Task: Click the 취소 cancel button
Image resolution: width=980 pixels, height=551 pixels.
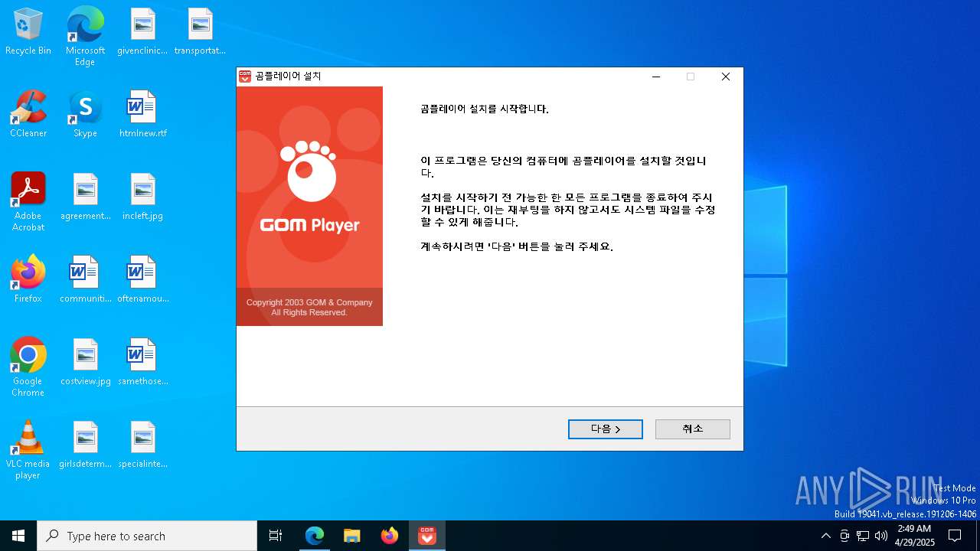Action: pos(692,429)
